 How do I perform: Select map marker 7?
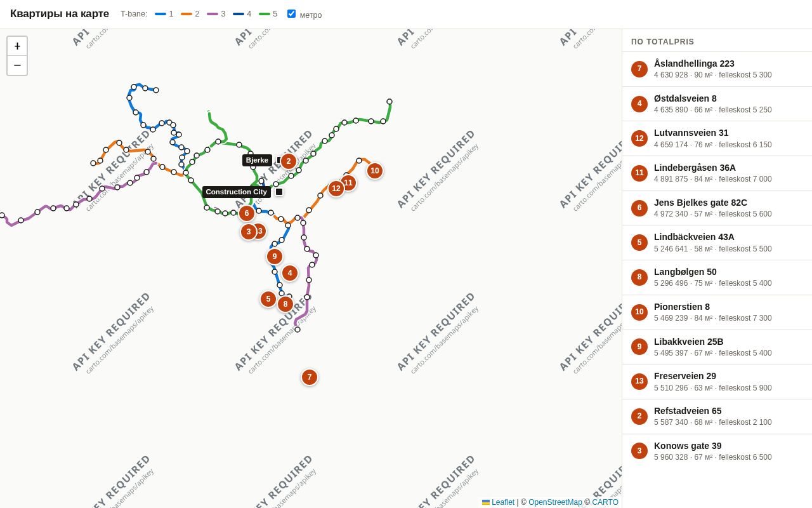click(x=310, y=377)
